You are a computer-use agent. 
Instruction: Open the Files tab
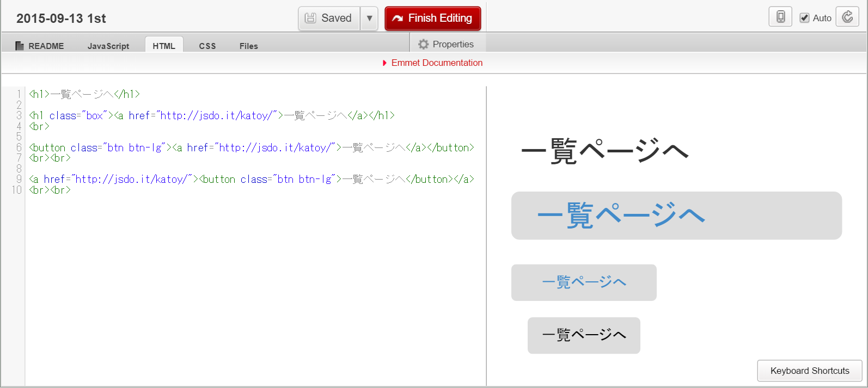(x=249, y=46)
